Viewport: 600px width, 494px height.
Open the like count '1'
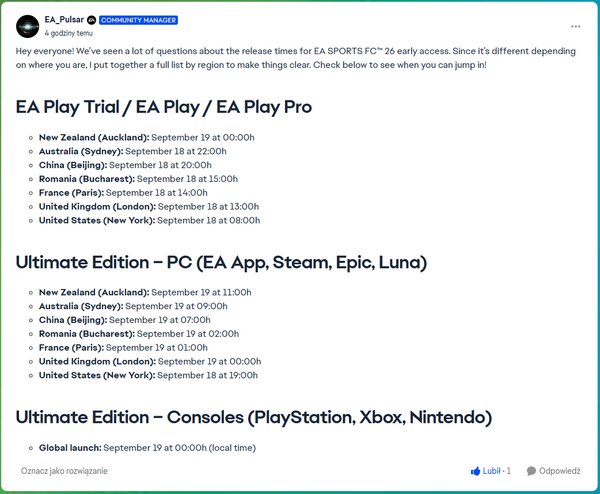(509, 471)
